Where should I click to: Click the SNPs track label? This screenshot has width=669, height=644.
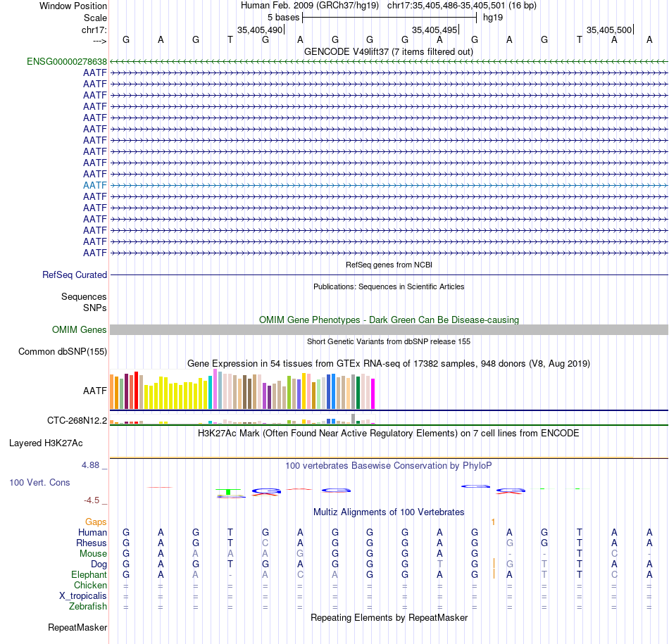[95, 308]
